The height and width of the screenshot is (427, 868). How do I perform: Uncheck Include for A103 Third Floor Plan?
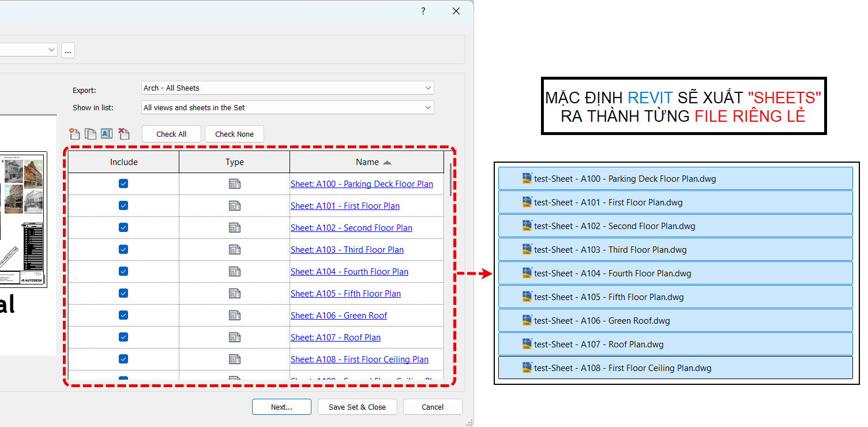[123, 249]
